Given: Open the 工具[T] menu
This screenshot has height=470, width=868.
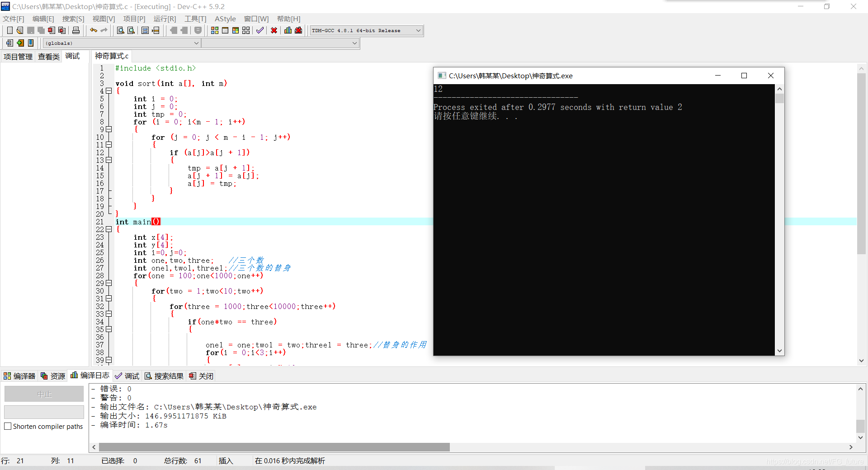Looking at the screenshot, I should click(x=195, y=19).
